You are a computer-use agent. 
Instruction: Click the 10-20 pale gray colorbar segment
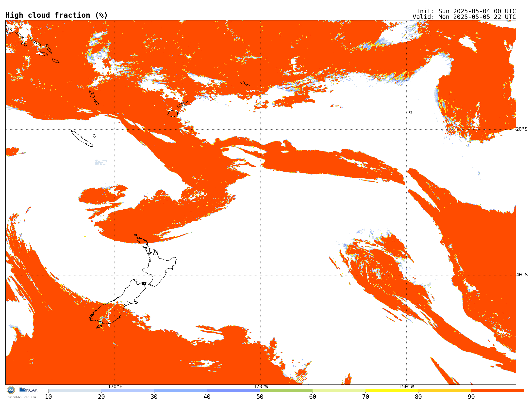coord(75,391)
